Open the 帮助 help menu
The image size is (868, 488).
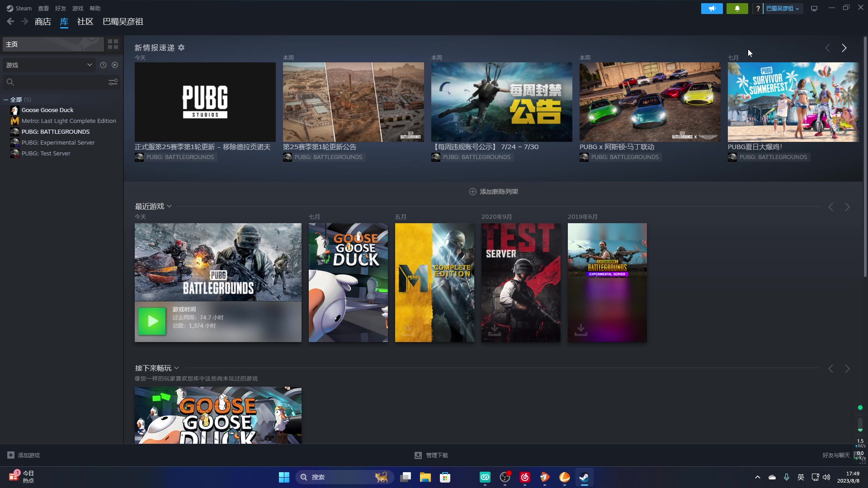[x=95, y=8]
